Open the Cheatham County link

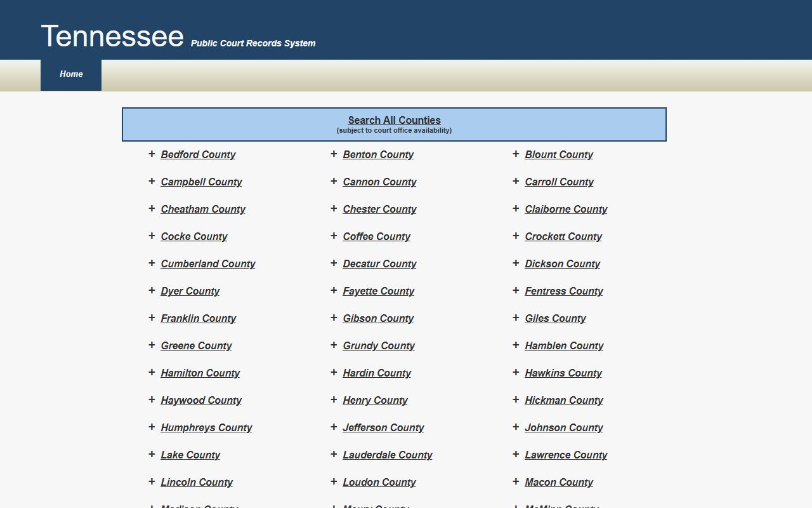coord(203,210)
